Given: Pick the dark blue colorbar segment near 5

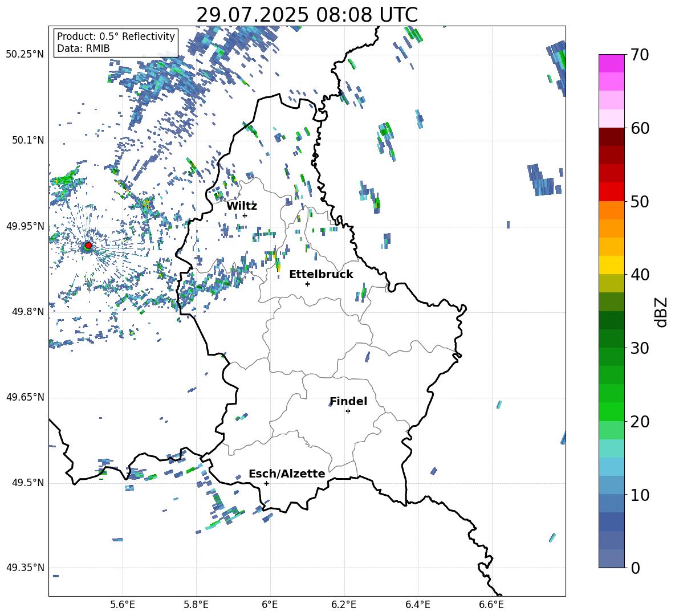Looking at the screenshot, I should tap(612, 522).
